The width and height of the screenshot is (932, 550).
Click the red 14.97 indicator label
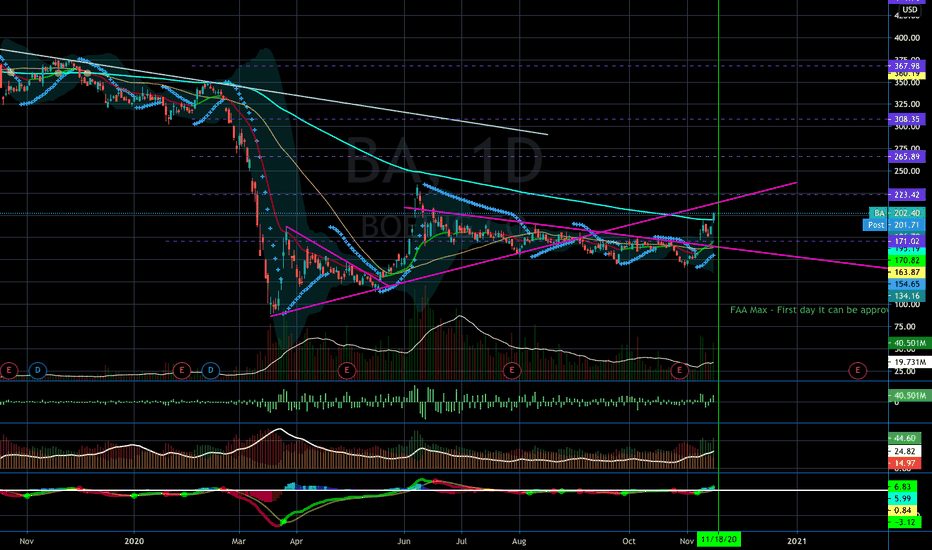tap(905, 463)
